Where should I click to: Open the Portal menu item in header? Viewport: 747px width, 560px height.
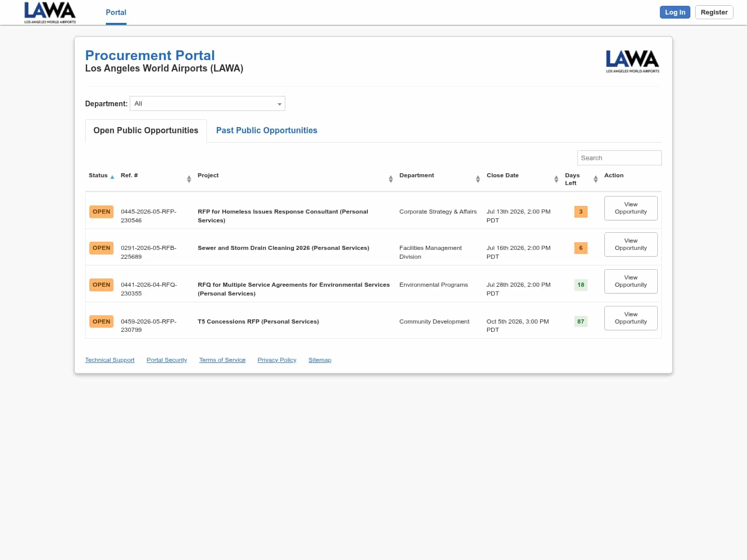pos(116,12)
